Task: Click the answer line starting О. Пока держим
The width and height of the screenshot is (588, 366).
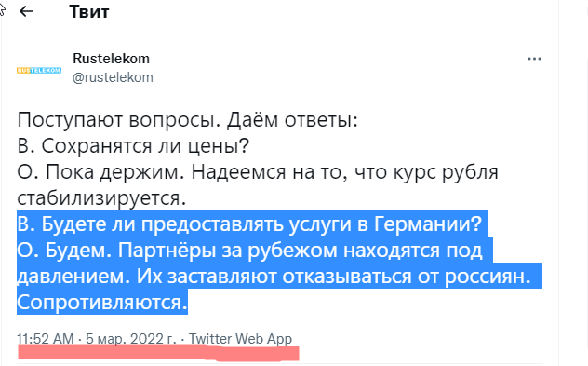Action: (x=258, y=172)
